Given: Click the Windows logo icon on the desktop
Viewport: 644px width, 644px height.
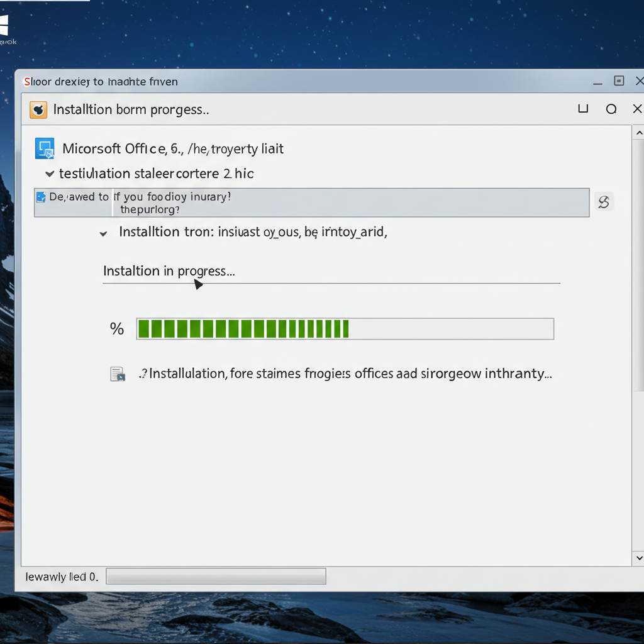Looking at the screenshot, I should [x=3, y=25].
